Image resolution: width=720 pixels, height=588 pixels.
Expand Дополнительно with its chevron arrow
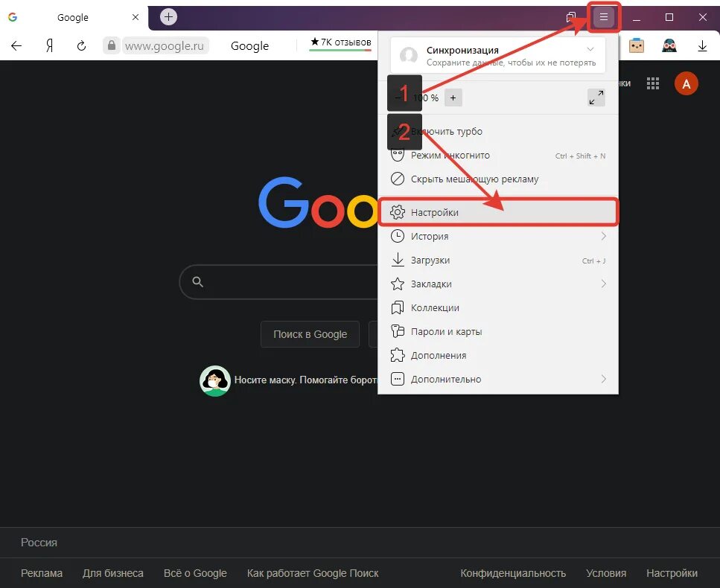tap(603, 379)
